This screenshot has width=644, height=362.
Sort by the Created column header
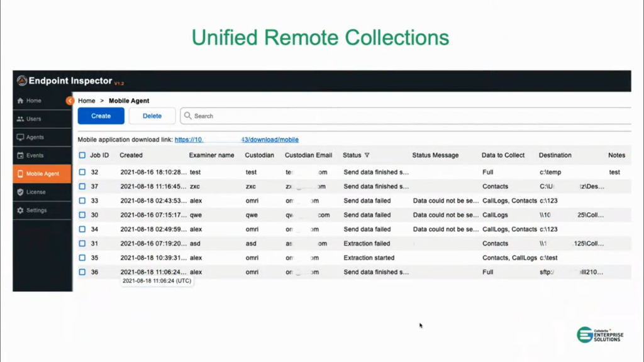tap(131, 155)
